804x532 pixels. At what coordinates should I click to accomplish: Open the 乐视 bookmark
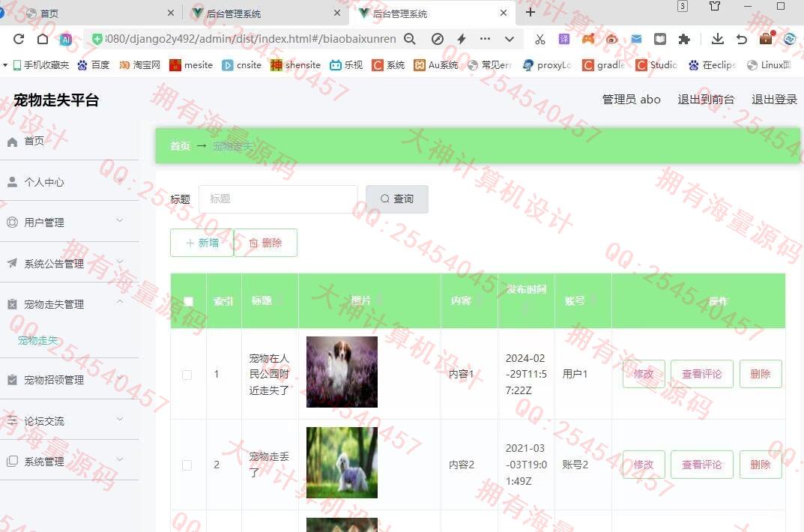[346, 65]
